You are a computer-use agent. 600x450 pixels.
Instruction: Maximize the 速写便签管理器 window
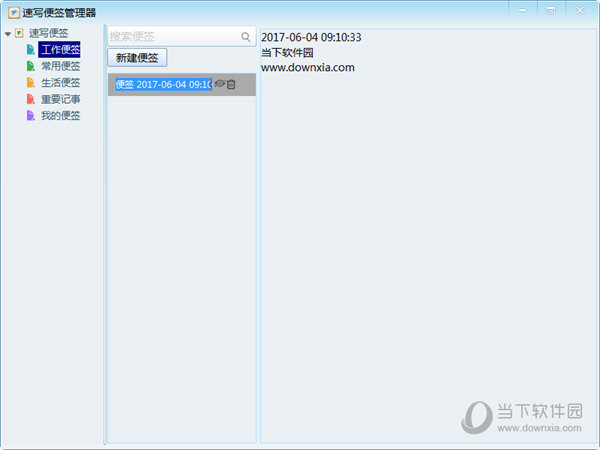(x=551, y=11)
